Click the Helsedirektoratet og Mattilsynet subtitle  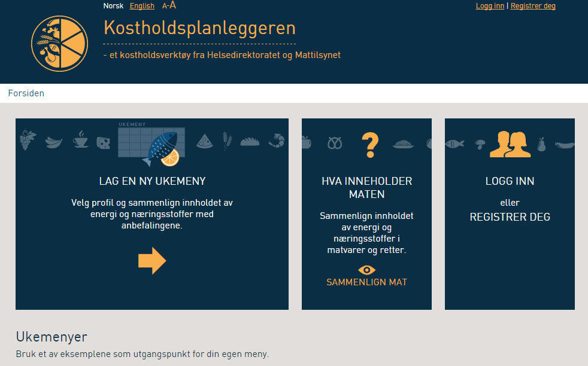coord(222,55)
